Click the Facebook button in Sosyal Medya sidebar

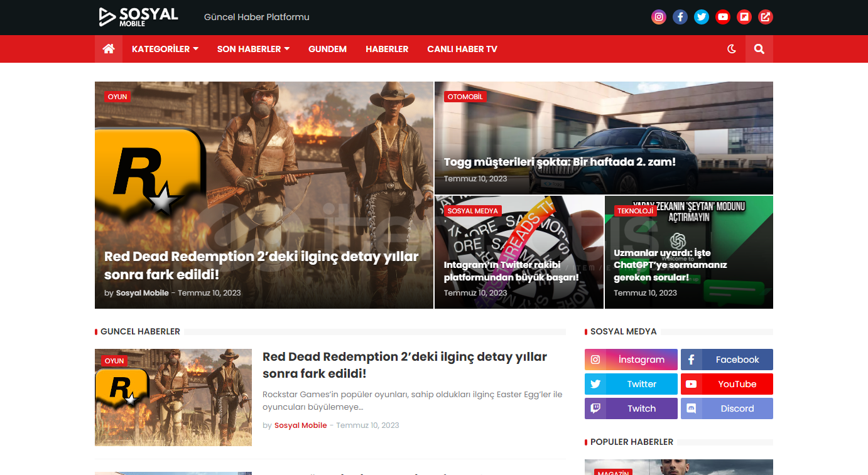point(727,360)
